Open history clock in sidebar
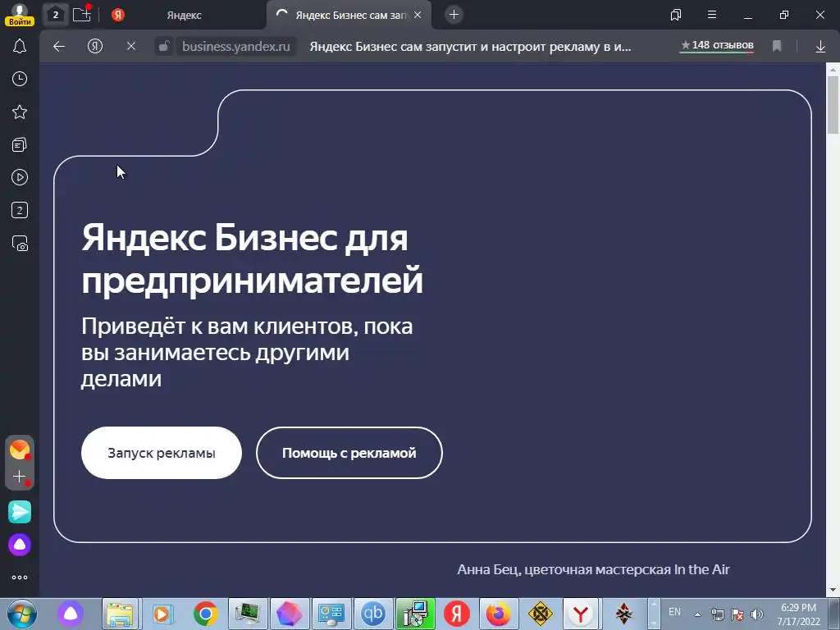This screenshot has height=630, width=840. 20,80
